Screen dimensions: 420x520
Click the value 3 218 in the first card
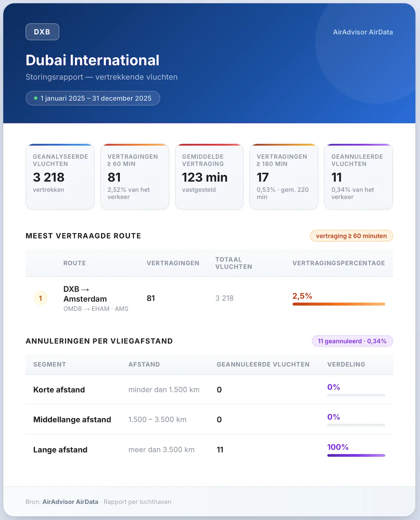point(49,177)
